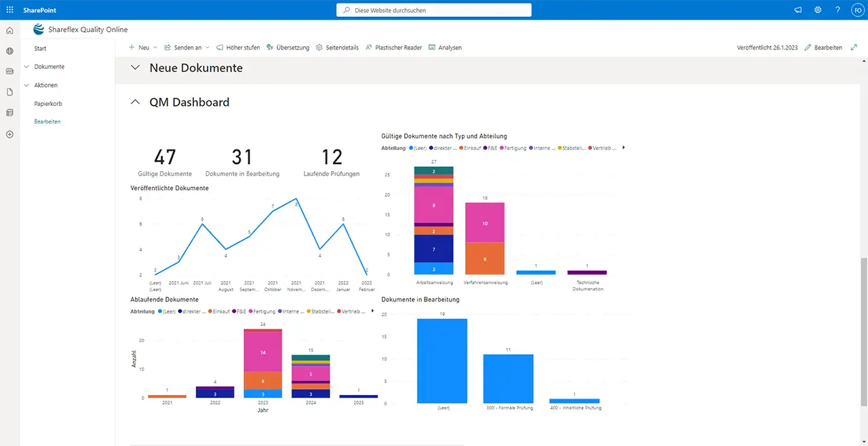Click the Bearbeiten pencil button at top right
Screen dimensions: 868x446
coord(823,48)
